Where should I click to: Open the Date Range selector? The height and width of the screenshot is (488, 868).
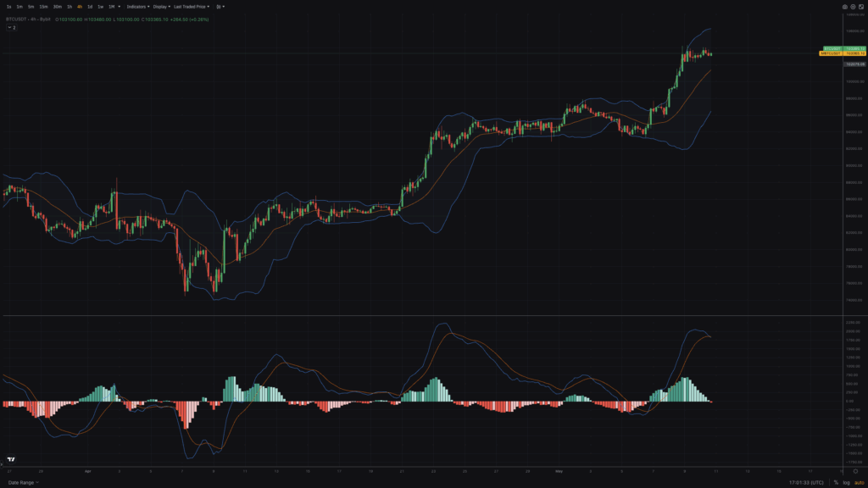(23, 482)
